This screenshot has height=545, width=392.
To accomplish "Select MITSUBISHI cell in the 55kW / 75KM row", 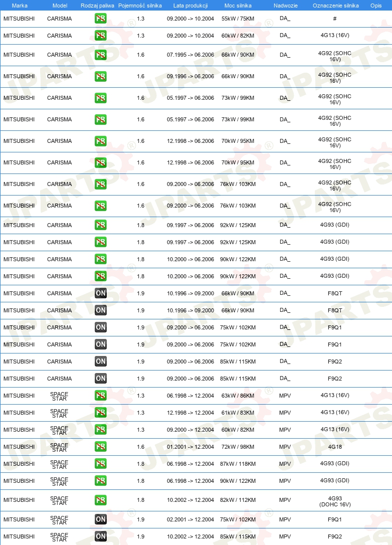I will tap(19, 19).
